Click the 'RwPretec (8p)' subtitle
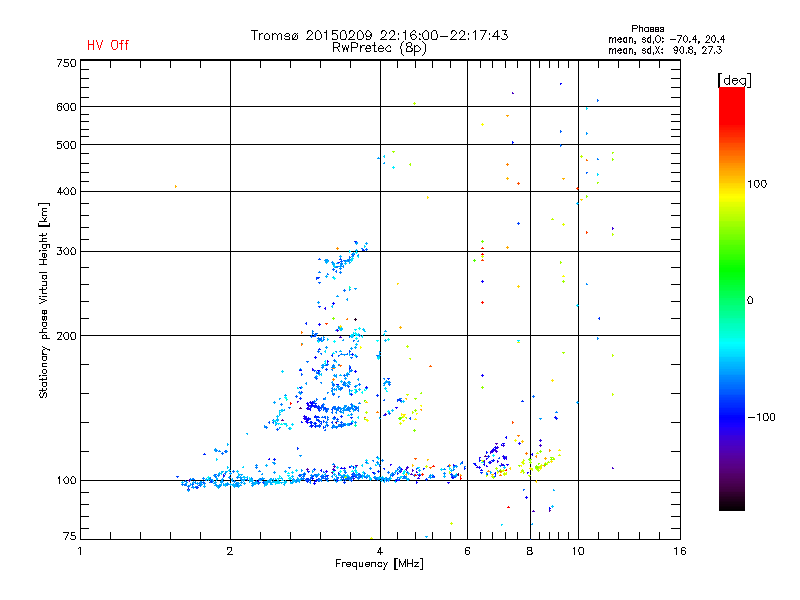This screenshot has width=800, height=600. [379, 48]
